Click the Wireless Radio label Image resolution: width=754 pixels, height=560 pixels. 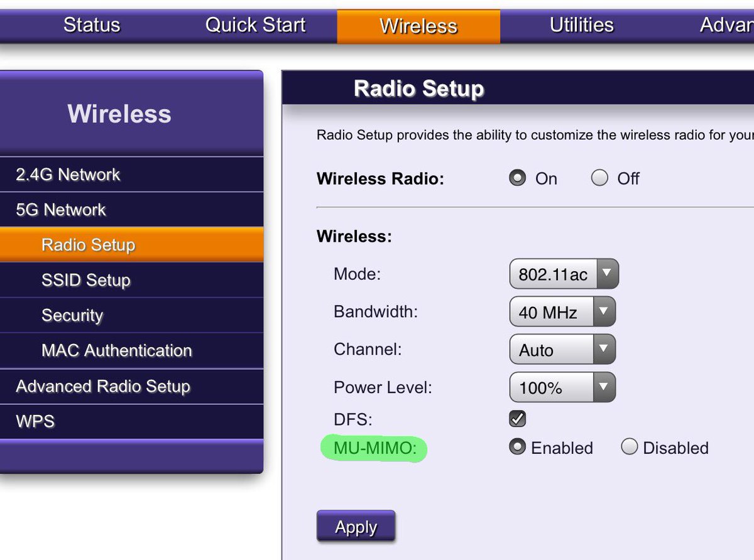(x=380, y=179)
